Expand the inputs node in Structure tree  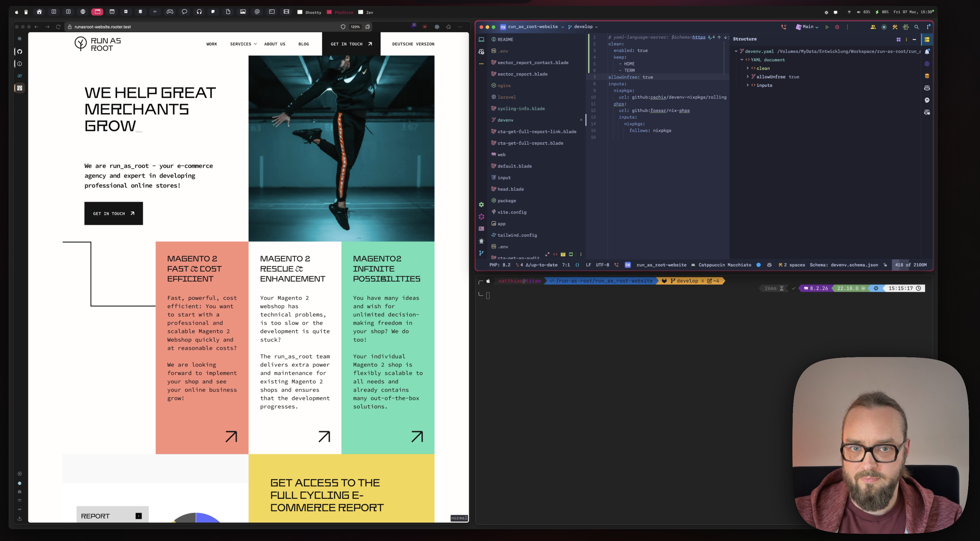click(x=748, y=85)
